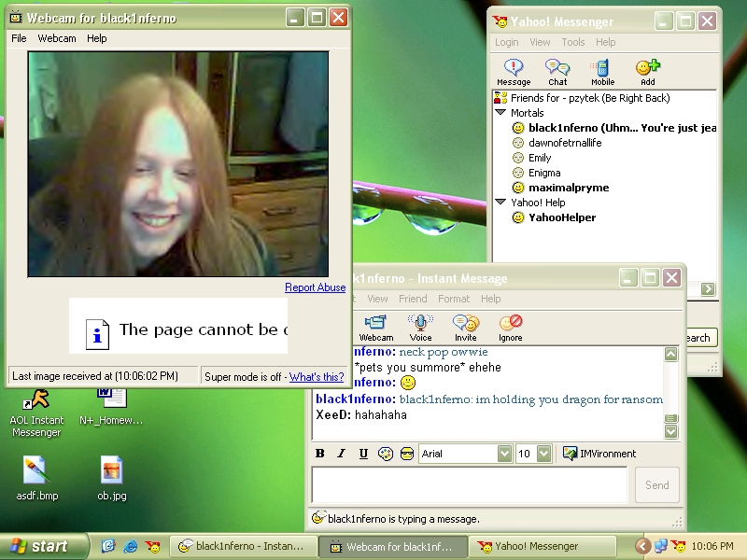The width and height of the screenshot is (747, 560).
Task: Launch Yahoo! Messenger from Quick Launch
Action: click(153, 546)
